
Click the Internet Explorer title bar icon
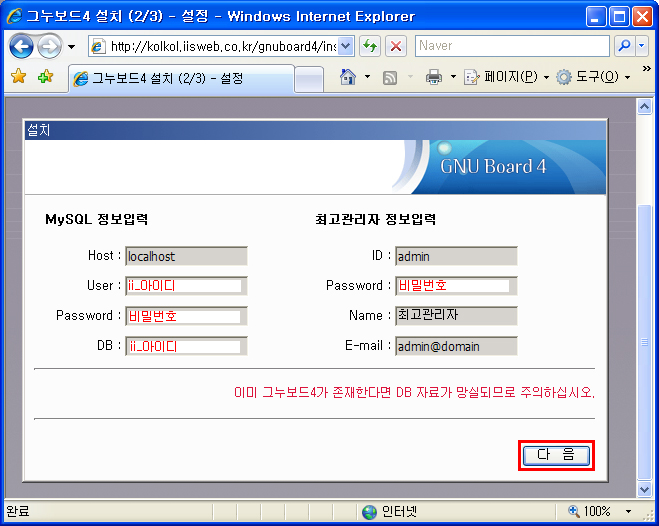14,16
